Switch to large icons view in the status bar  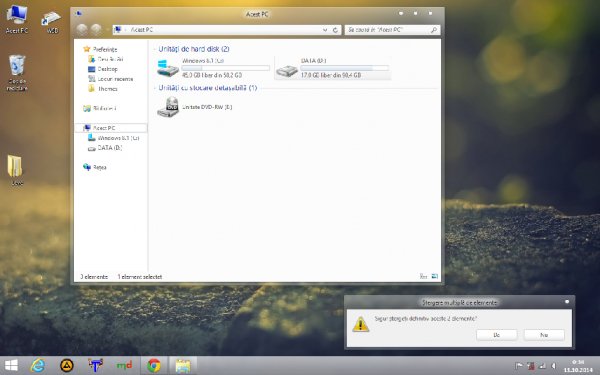coord(435,276)
